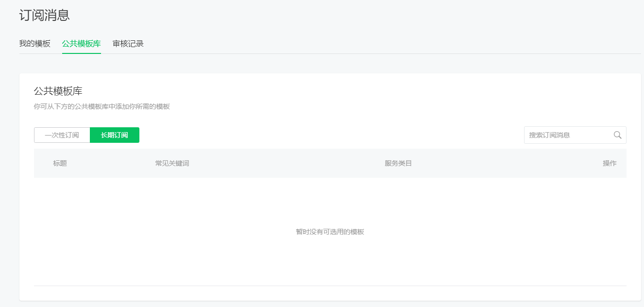Viewport: 644px width, 307px height.
Task: Click the 服务类目 column header
Action: click(x=398, y=163)
